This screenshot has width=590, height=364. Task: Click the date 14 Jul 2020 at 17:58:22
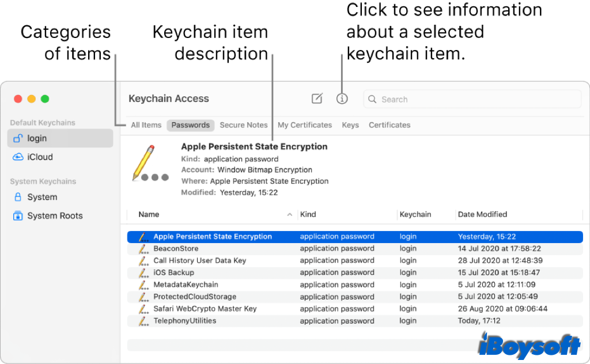[500, 249]
